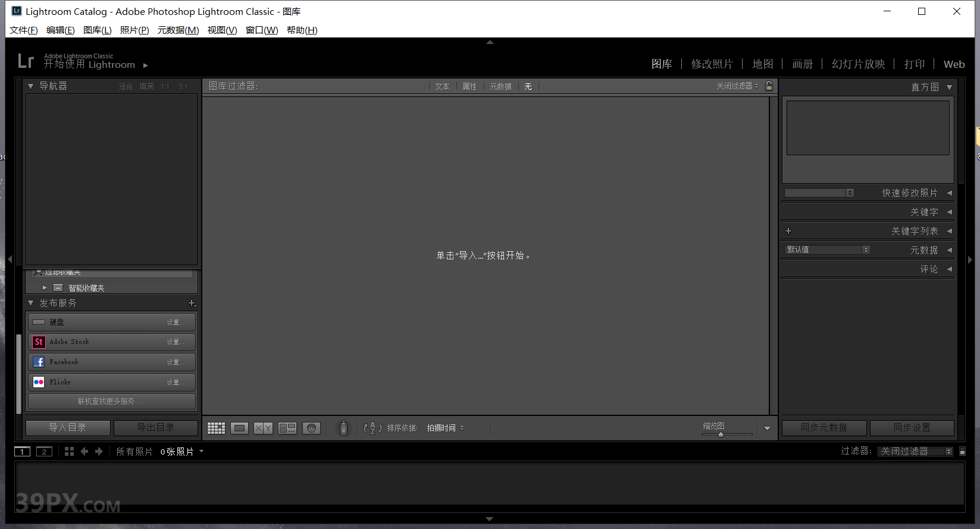Screen dimensions: 980x529
Task: Click the 智能收藏夹 collection set icon
Action: pos(58,287)
